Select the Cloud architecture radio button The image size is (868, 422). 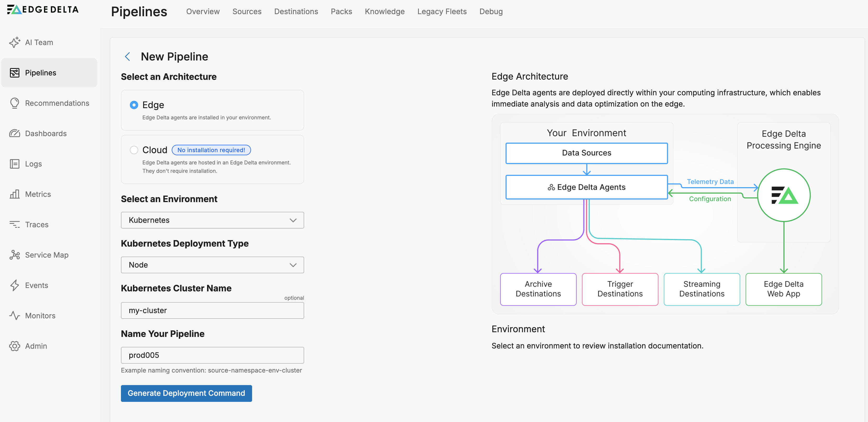click(134, 150)
